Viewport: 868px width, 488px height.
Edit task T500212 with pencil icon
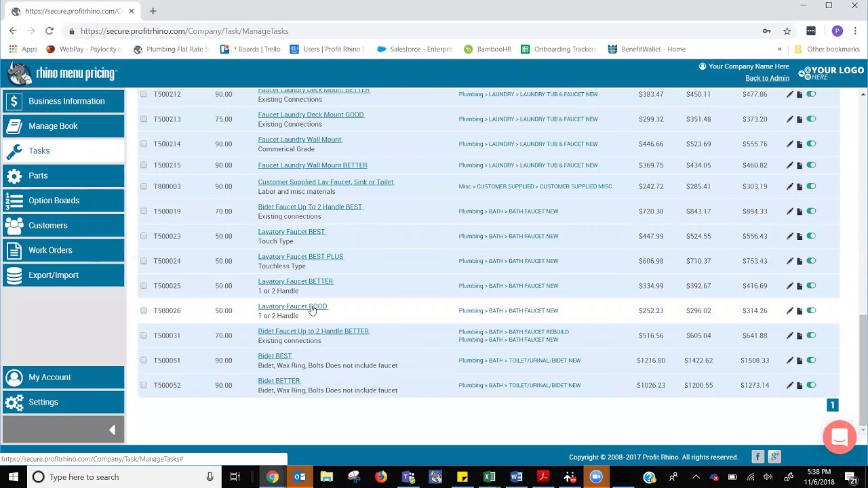[x=789, y=94]
